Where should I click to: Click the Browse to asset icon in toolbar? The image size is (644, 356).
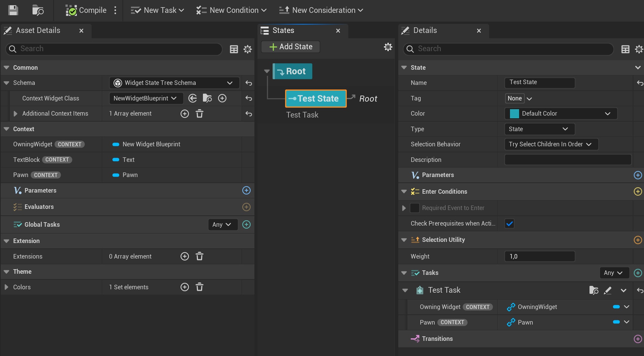(38, 10)
